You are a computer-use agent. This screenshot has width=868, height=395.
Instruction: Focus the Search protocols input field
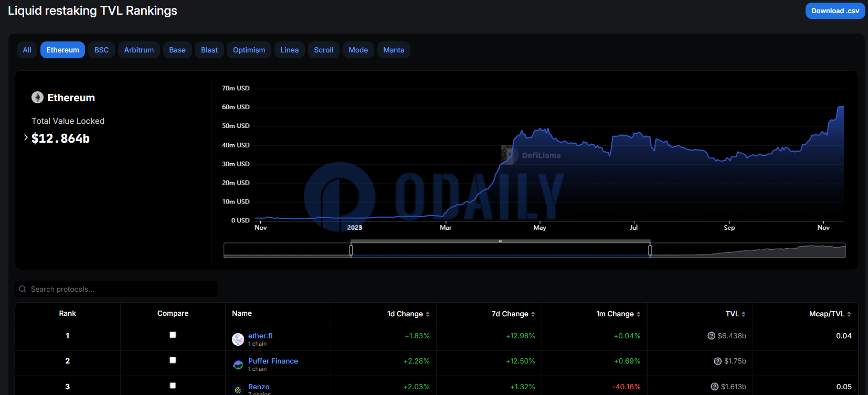coord(116,289)
